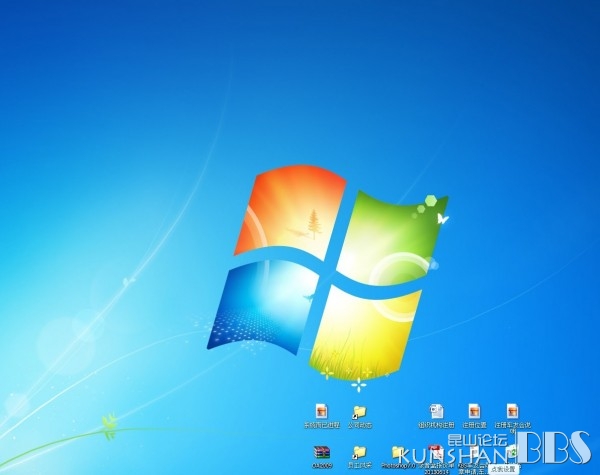Open the PDF file icon dated 20130514
This screenshot has width=600, height=475.
pos(435,452)
